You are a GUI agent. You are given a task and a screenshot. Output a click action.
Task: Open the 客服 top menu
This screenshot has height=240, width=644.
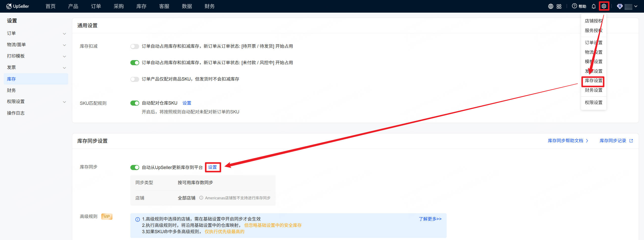164,6
